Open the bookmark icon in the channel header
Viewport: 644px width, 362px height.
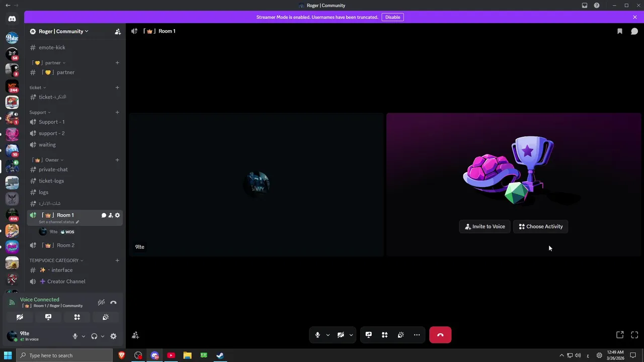[x=620, y=31]
